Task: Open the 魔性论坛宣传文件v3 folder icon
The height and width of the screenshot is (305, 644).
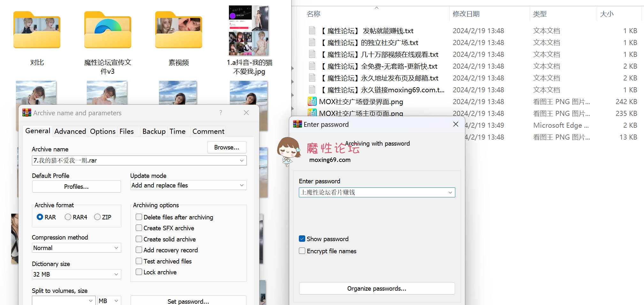Action: 108,30
